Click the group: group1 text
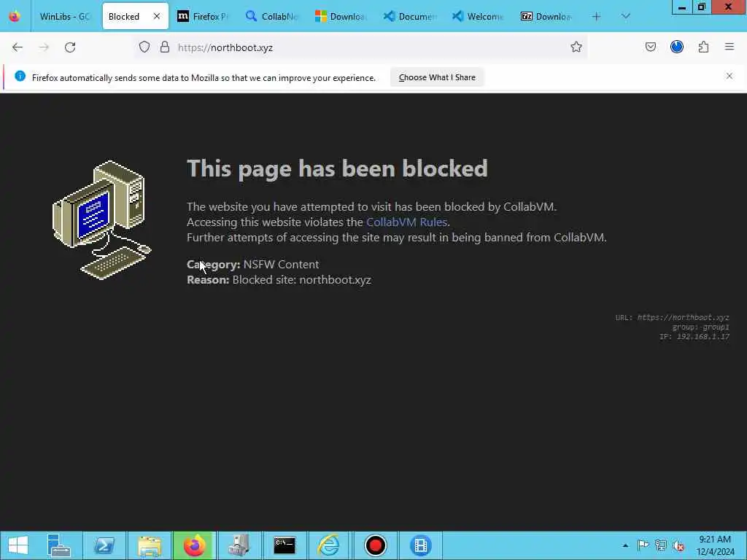The image size is (747, 560). click(x=700, y=327)
